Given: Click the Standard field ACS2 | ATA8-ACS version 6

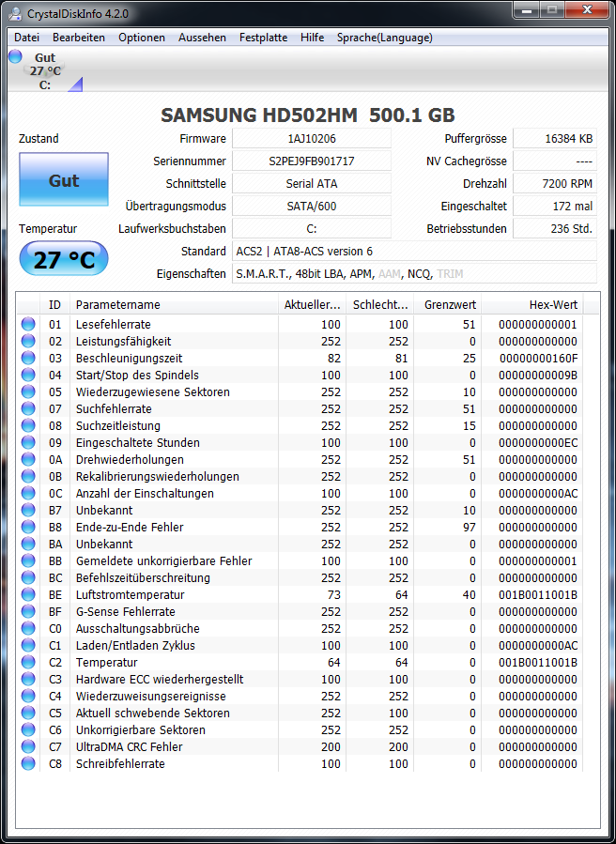Looking at the screenshot, I should (x=415, y=252).
